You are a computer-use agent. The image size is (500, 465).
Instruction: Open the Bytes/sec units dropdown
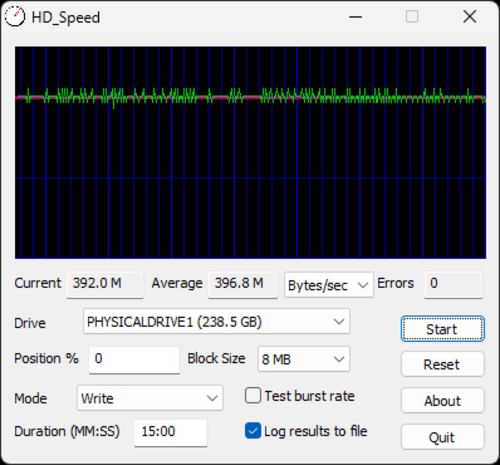click(x=328, y=285)
